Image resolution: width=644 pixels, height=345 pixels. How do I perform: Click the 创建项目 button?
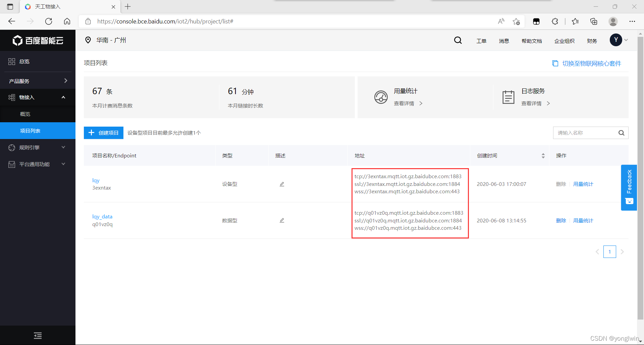104,133
